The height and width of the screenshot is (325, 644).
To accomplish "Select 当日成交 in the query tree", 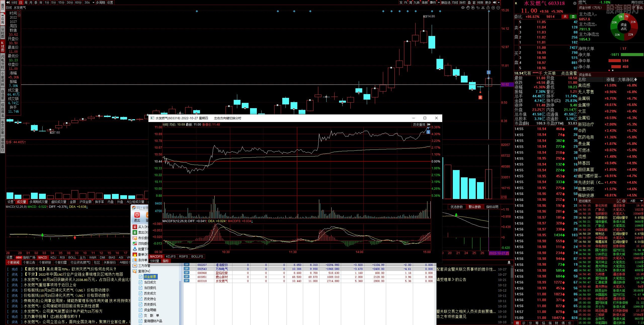I will (x=150, y=282).
